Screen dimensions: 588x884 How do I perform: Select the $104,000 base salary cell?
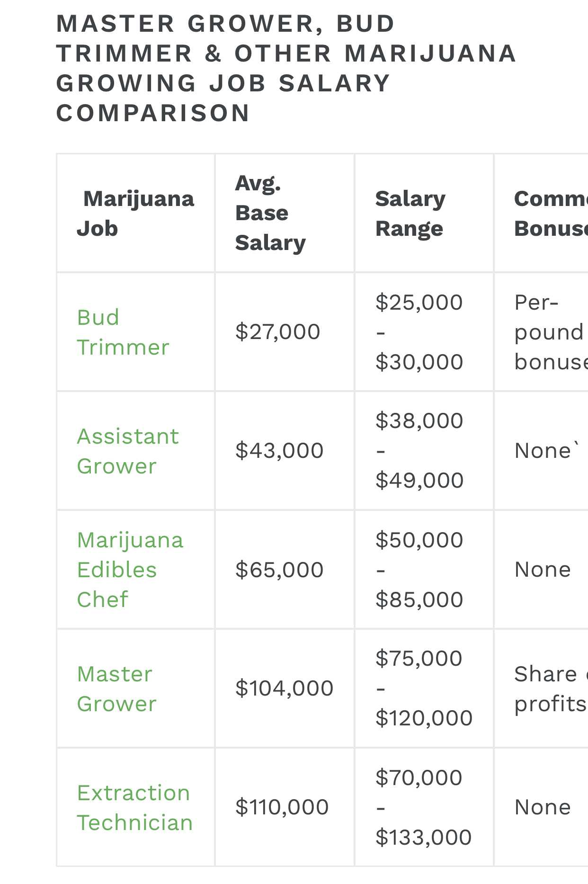coord(285,688)
